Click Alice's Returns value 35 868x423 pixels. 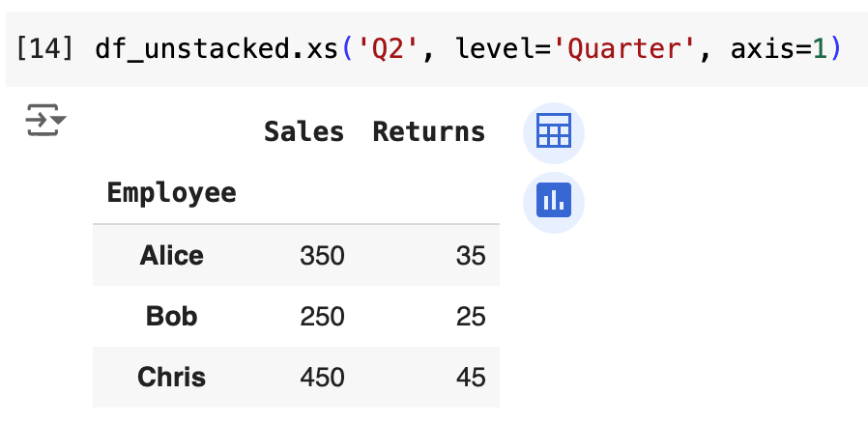pos(471,256)
